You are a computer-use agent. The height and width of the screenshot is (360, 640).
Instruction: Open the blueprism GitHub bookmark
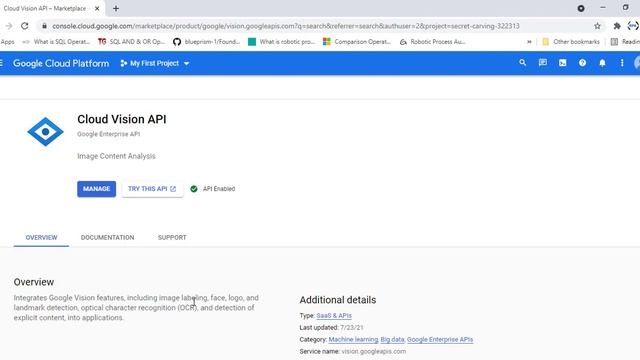coord(206,42)
